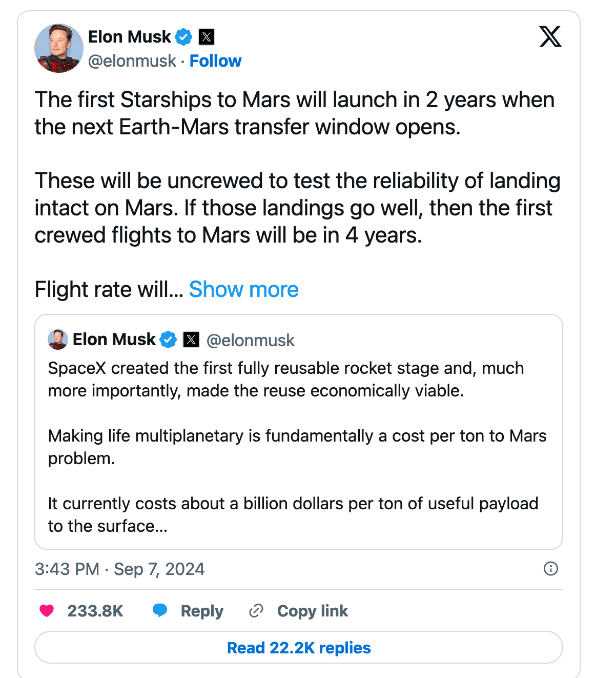Screen dimensions: 616x678
Task: Click the blue reply bubble icon
Action: coord(160,610)
